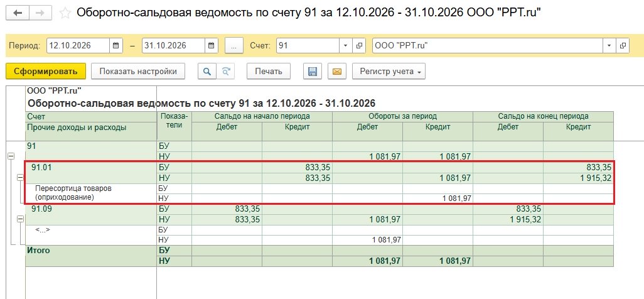
Task: Go back with the left arrow button
Action: point(17,13)
